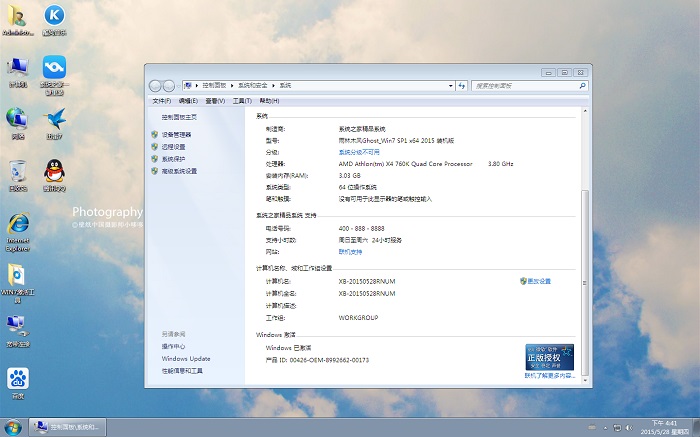
Task: Click the shield icon beside 远程设置
Action: click(x=155, y=146)
